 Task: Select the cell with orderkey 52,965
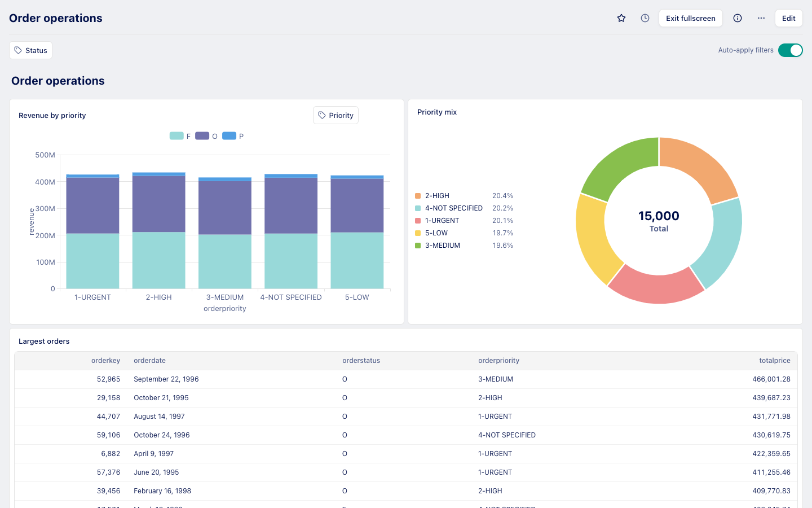pos(108,379)
